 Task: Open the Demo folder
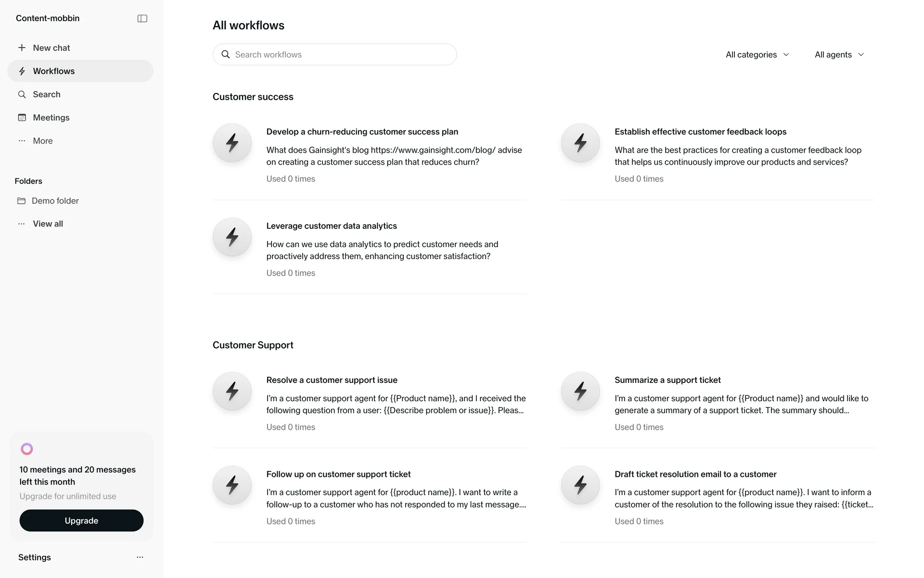[55, 201]
